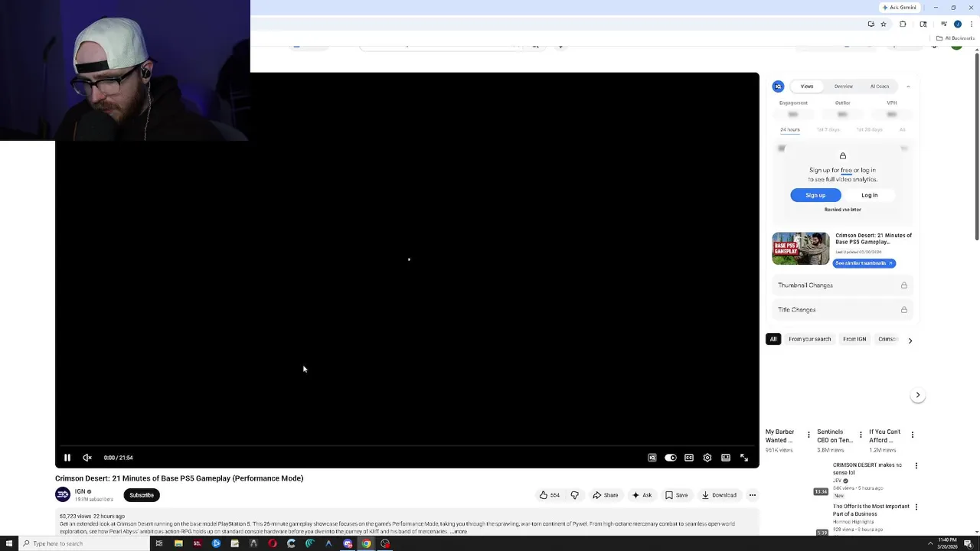Select the AI Coach tab
Image resolution: width=980 pixels, height=551 pixels.
(880, 86)
